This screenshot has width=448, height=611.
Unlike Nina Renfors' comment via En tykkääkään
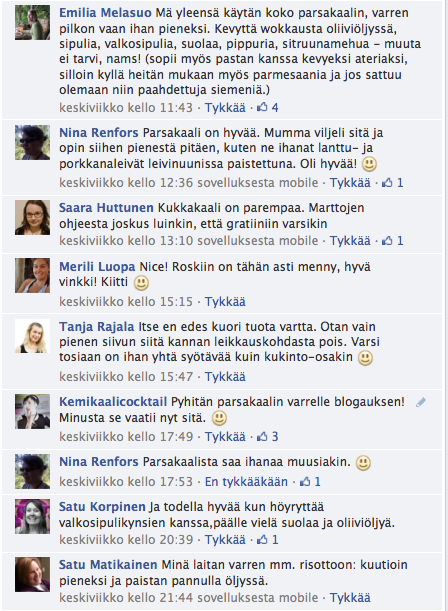(x=246, y=482)
